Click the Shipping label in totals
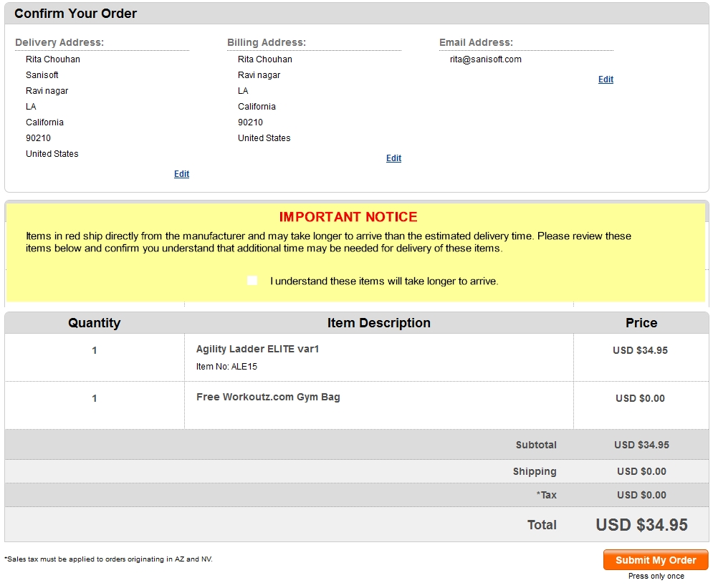 coord(535,472)
